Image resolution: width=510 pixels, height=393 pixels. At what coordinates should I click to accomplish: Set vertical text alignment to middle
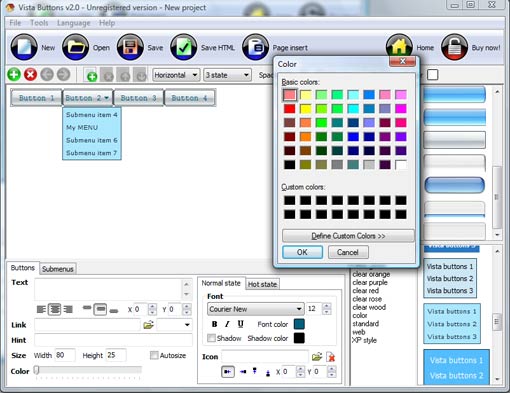100,310
